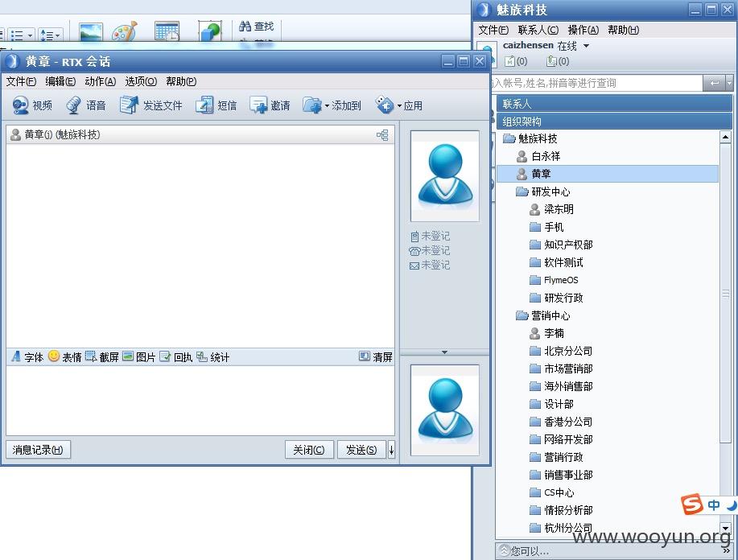Open the 添加到 add-to folder icon
Viewport: 738px width, 560px height.
(311, 105)
